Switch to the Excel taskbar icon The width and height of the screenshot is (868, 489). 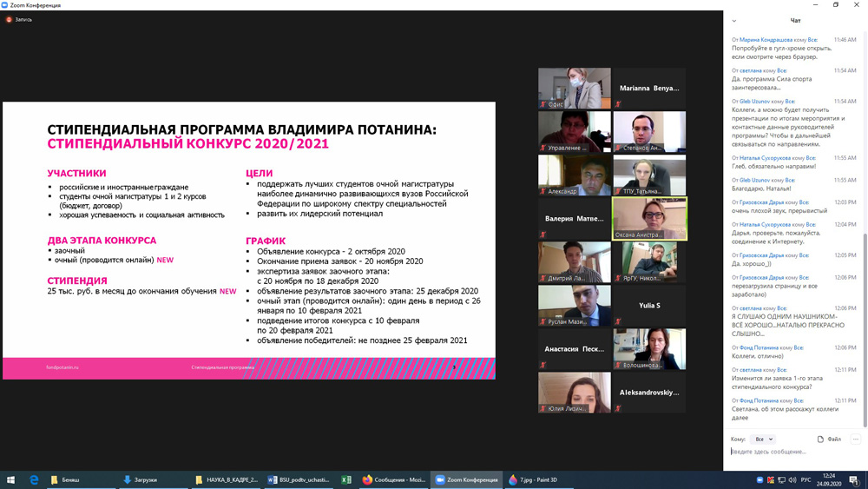click(346, 479)
